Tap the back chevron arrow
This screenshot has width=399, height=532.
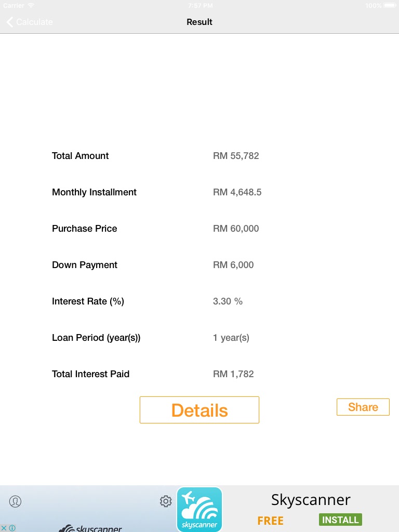coord(9,22)
